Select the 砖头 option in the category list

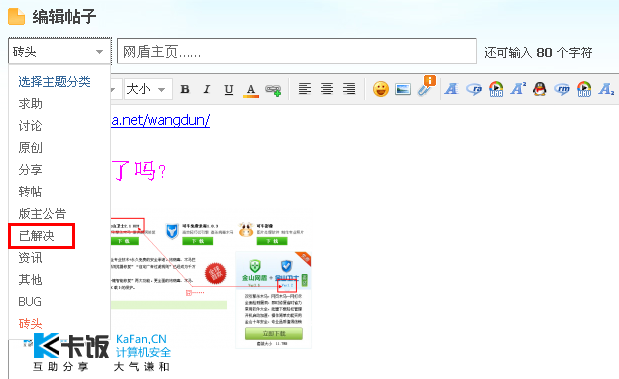30,324
